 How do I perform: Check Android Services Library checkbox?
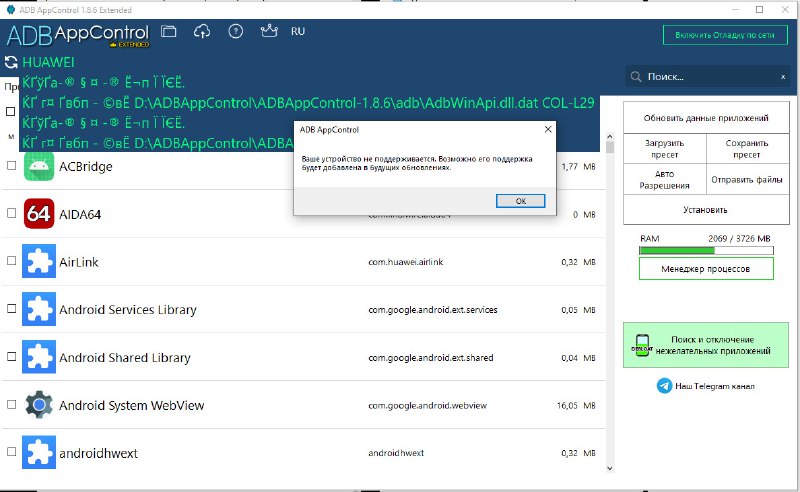(x=11, y=309)
